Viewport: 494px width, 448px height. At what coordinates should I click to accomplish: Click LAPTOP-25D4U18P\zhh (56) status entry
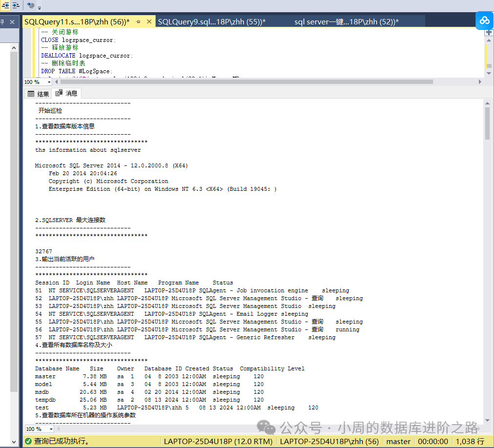pos(329,441)
